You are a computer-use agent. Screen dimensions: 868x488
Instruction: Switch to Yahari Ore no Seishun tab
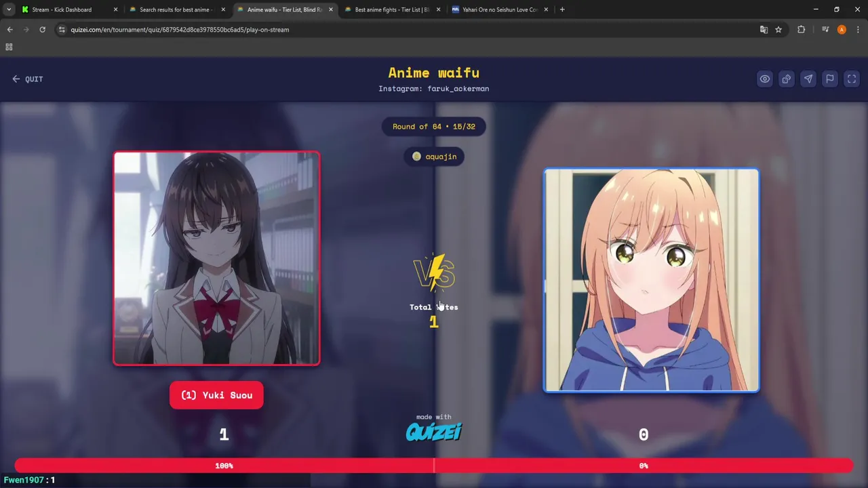pos(500,9)
